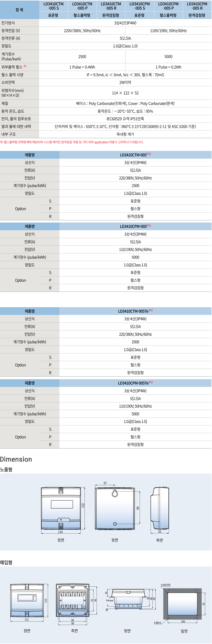Viewport: 212px width, 644px height.
Task: Select the LD3410CTM-005 P column header
Action: tap(82, 6)
